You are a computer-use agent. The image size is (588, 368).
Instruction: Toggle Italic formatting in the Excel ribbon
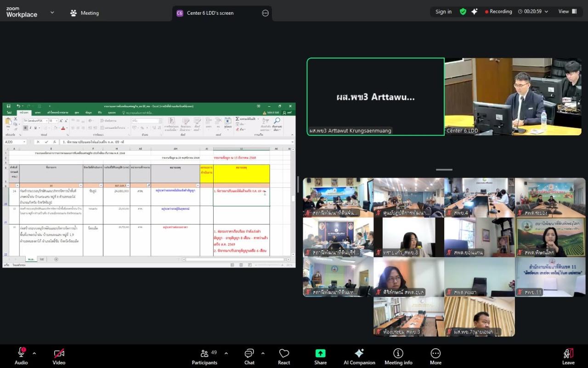point(30,128)
